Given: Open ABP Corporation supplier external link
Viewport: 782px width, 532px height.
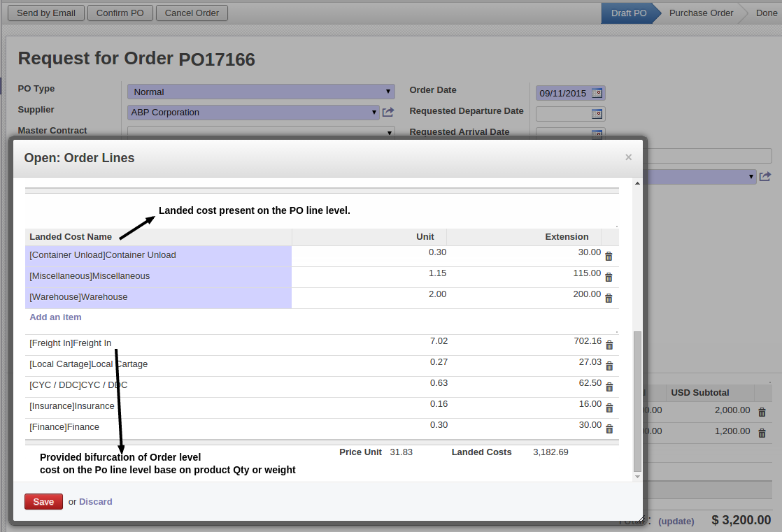Looking at the screenshot, I should coord(388,112).
